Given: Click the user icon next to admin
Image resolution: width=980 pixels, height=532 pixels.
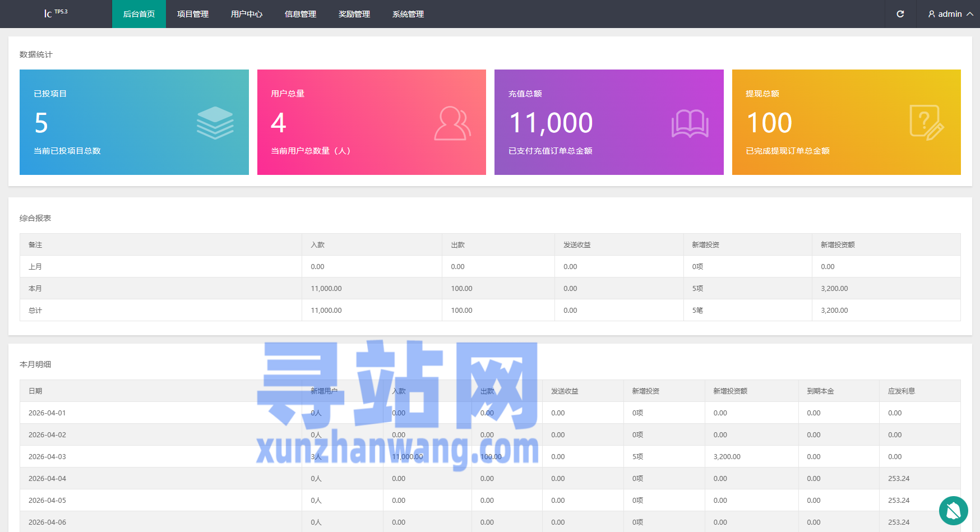Looking at the screenshot, I should [931, 14].
